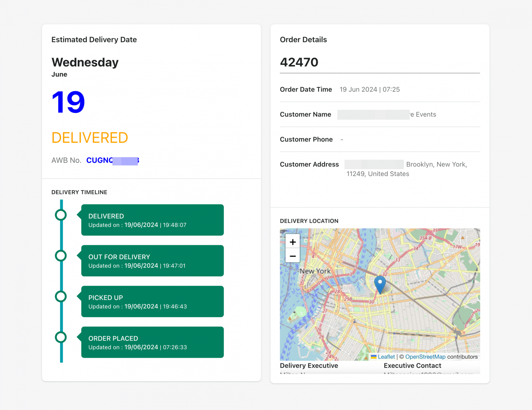Click the June month label

[59, 74]
